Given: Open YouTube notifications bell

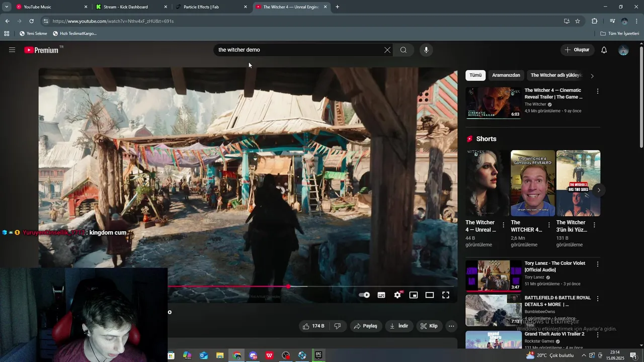Looking at the screenshot, I should click(604, 50).
